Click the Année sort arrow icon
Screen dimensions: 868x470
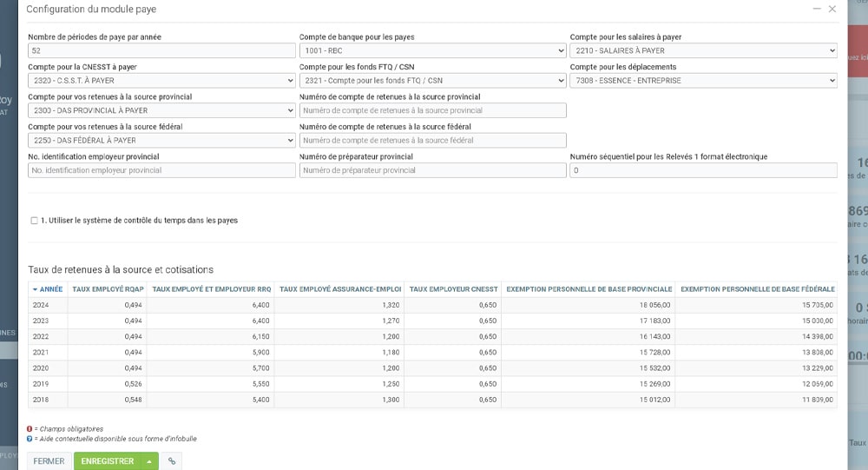click(x=36, y=288)
